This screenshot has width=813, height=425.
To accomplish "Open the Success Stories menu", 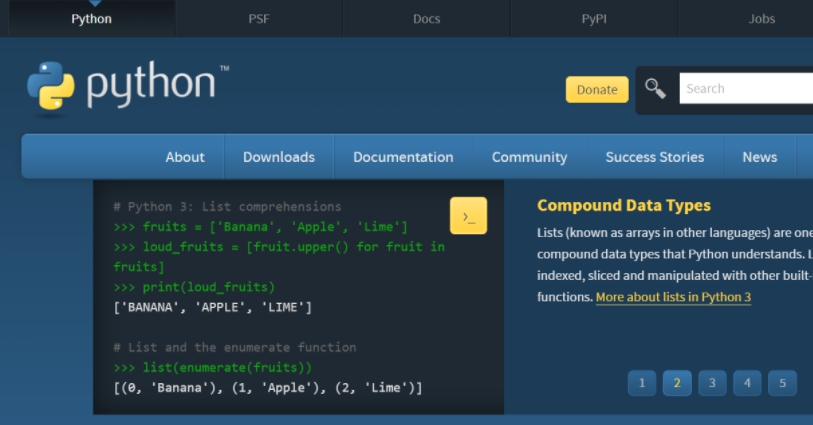I will click(x=655, y=157).
